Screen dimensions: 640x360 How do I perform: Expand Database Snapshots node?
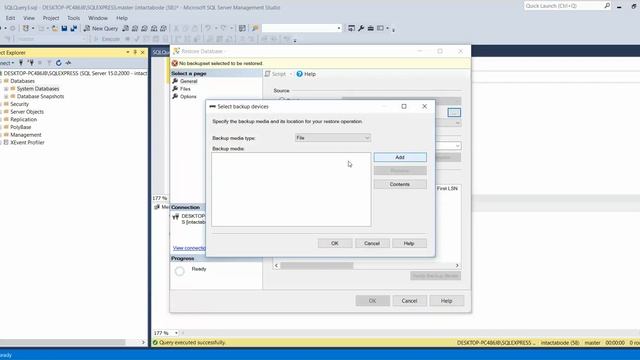[x=6, y=96]
